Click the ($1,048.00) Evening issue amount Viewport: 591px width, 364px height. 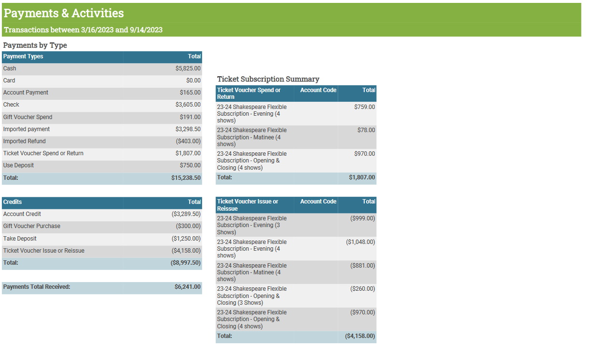361,242
